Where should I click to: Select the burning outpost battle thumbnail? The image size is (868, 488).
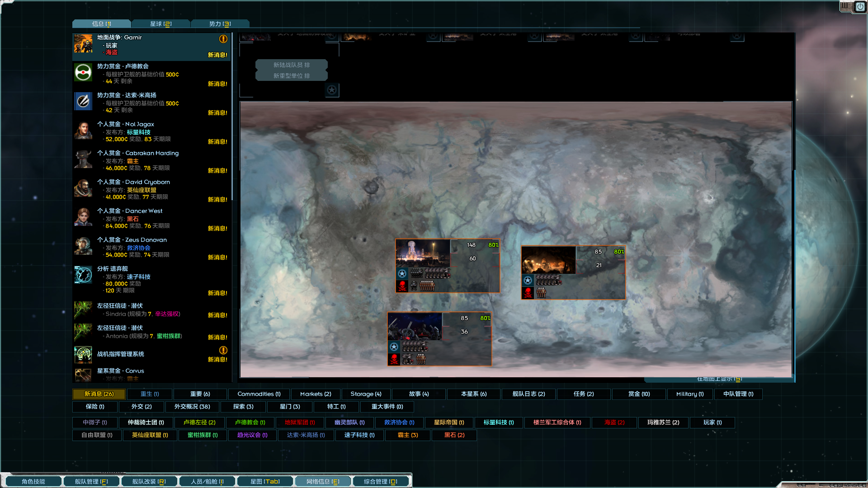tap(548, 260)
